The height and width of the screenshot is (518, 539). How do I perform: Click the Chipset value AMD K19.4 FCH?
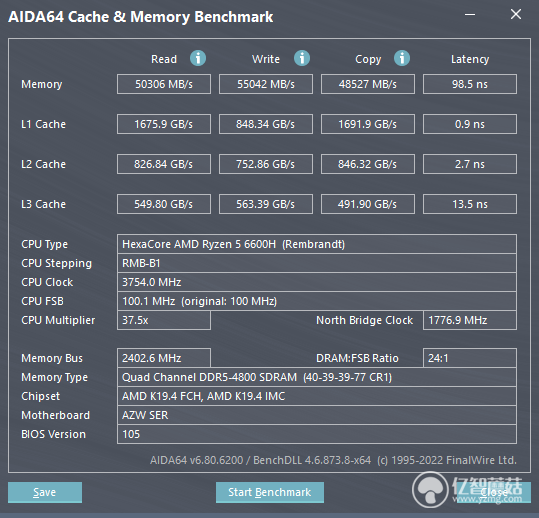click(317, 396)
